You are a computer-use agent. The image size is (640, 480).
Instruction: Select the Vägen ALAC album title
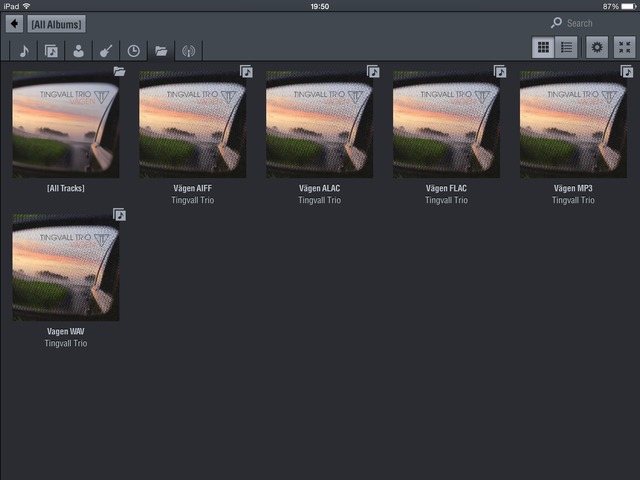point(320,188)
